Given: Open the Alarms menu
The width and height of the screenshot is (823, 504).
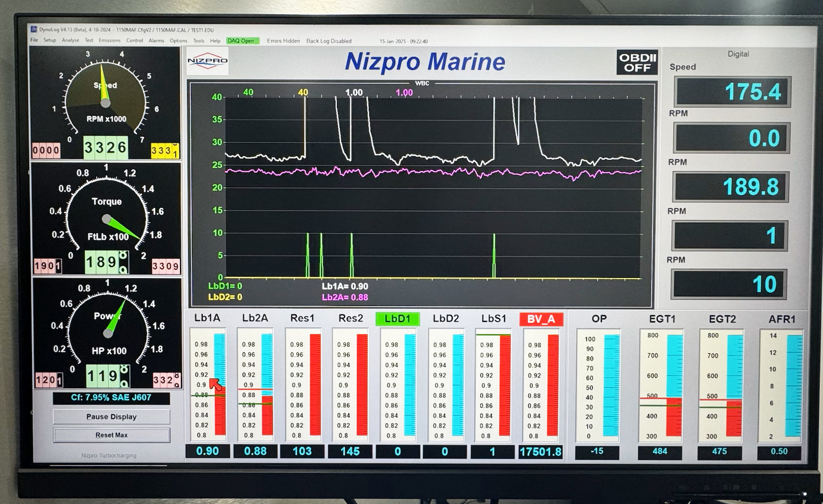Looking at the screenshot, I should (x=156, y=41).
